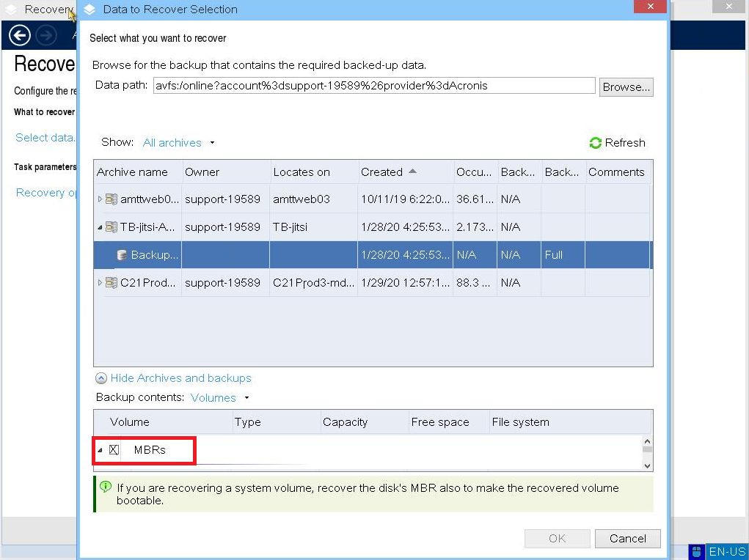Sort by Locates on column header
749x560 pixels.
(x=314, y=172)
